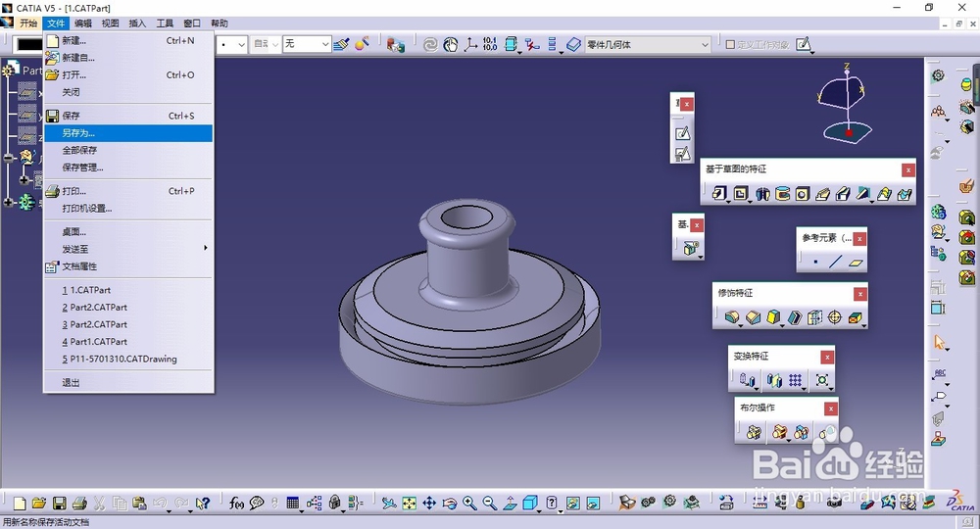This screenshot has height=529, width=980.
Task: Select the Rectangular Pattern icon
Action: tap(795, 380)
